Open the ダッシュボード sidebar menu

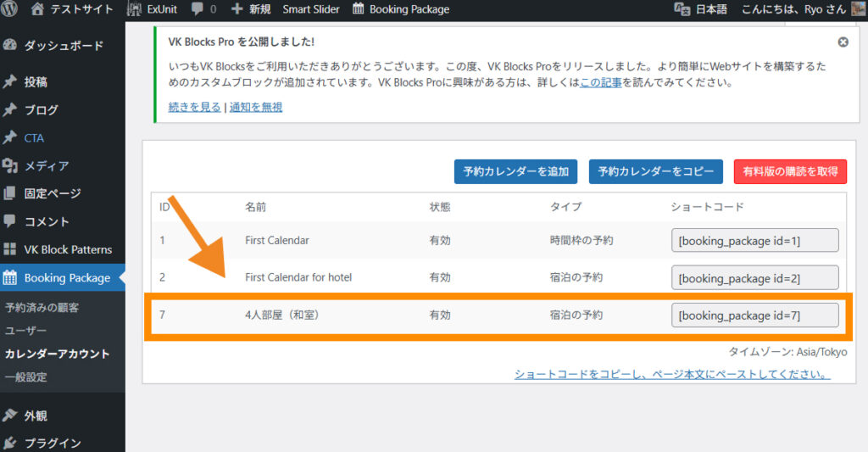click(x=63, y=46)
